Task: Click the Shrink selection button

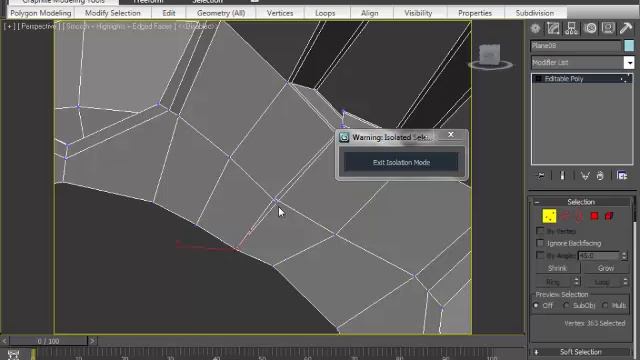Action: [x=557, y=268]
